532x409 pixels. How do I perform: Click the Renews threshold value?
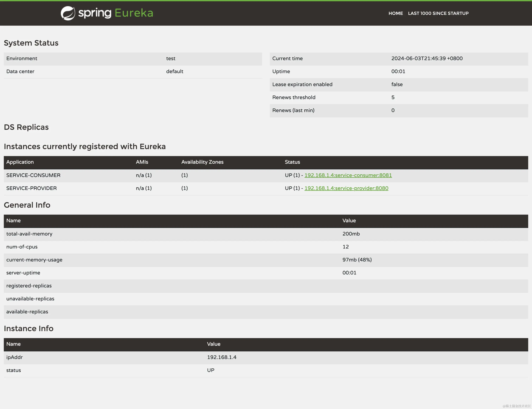393,97
